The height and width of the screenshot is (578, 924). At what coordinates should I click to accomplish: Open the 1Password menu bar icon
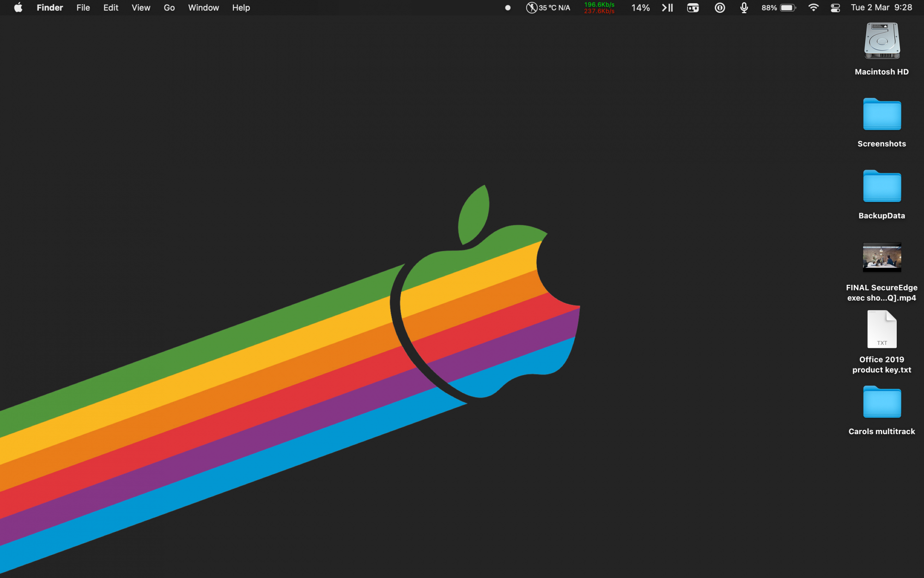720,7
